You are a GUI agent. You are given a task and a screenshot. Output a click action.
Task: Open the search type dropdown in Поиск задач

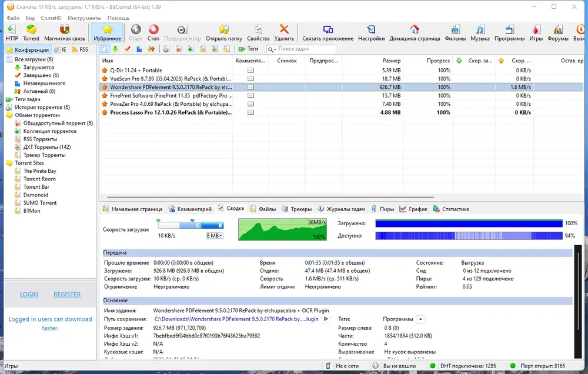pos(272,49)
